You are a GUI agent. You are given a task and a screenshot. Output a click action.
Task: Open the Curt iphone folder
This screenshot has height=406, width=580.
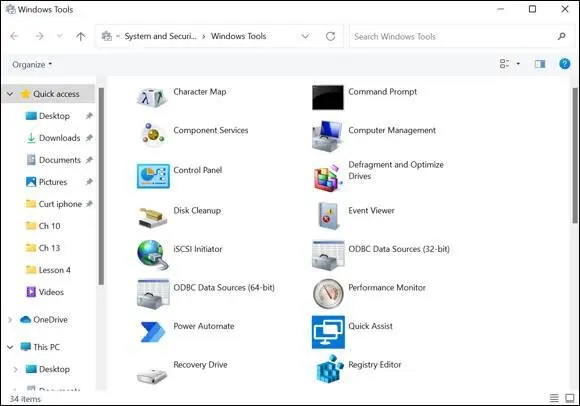click(x=54, y=204)
